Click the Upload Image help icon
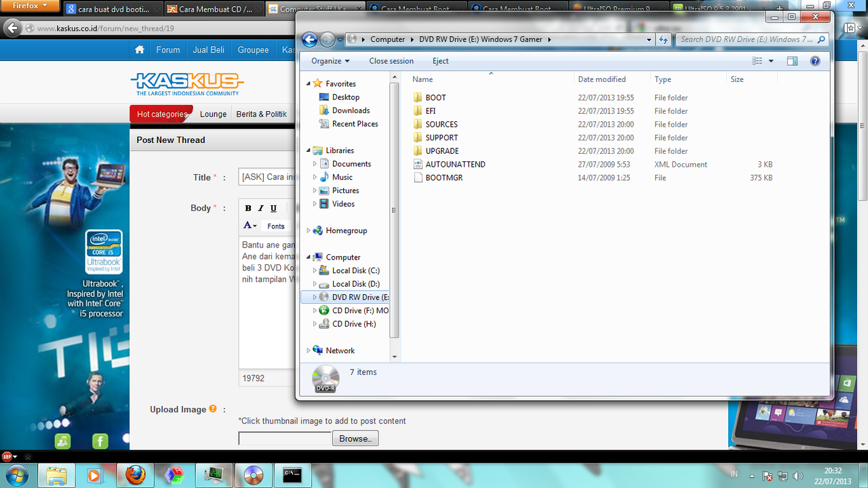This screenshot has width=868, height=488. coord(213,409)
